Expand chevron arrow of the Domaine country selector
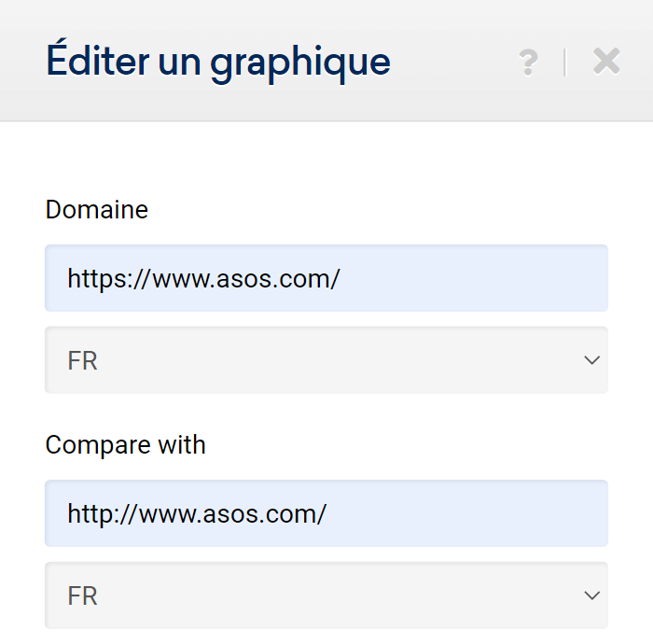This screenshot has width=653, height=644. coord(591,360)
